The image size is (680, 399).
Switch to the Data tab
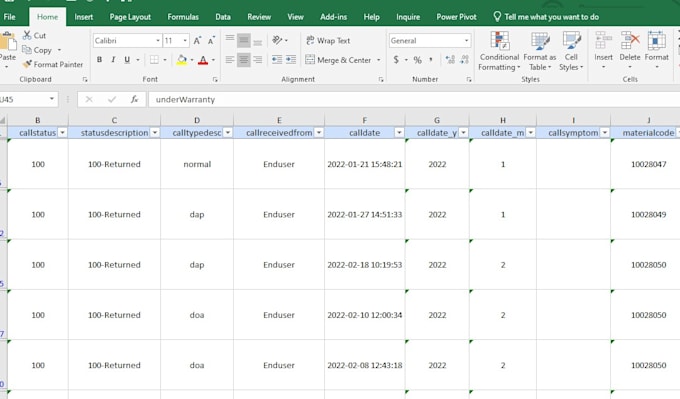pos(223,17)
